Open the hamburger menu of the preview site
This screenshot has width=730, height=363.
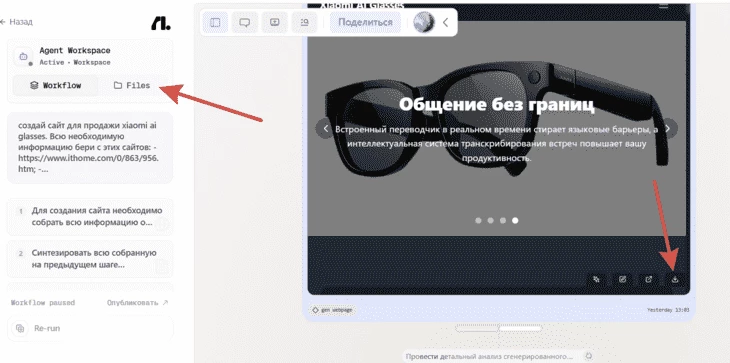[663, 6]
